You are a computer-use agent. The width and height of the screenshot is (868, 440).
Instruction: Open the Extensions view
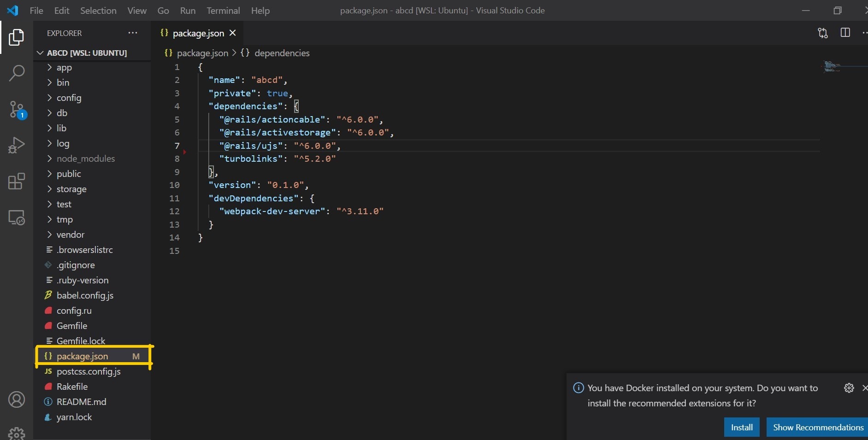(17, 181)
